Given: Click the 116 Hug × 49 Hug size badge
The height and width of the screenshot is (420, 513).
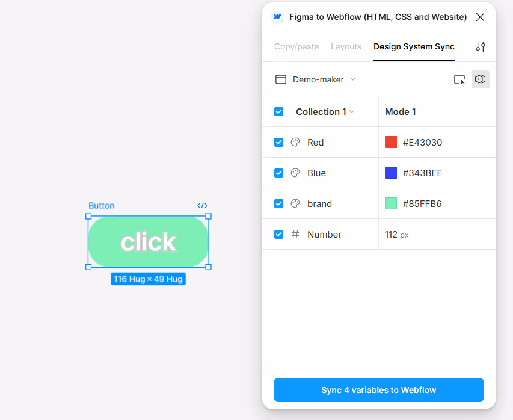Looking at the screenshot, I should click(x=148, y=279).
